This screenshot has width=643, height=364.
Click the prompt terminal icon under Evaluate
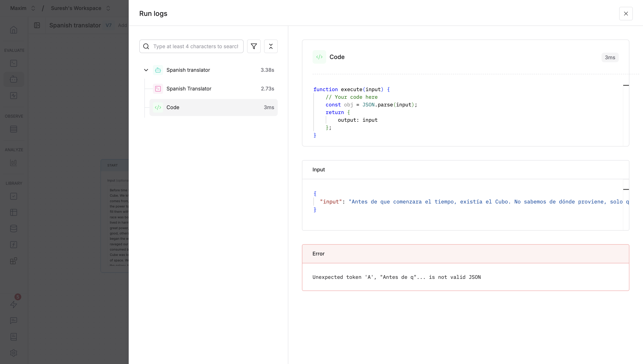click(14, 63)
